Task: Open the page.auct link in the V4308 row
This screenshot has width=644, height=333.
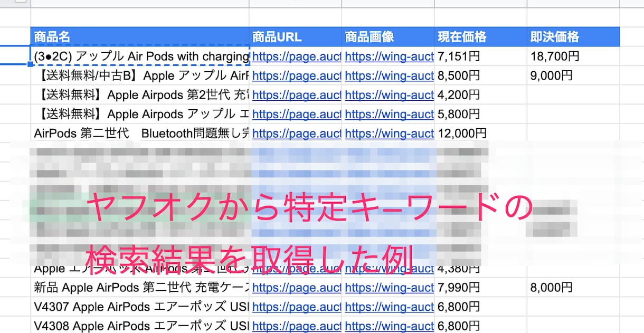Action: (297, 325)
